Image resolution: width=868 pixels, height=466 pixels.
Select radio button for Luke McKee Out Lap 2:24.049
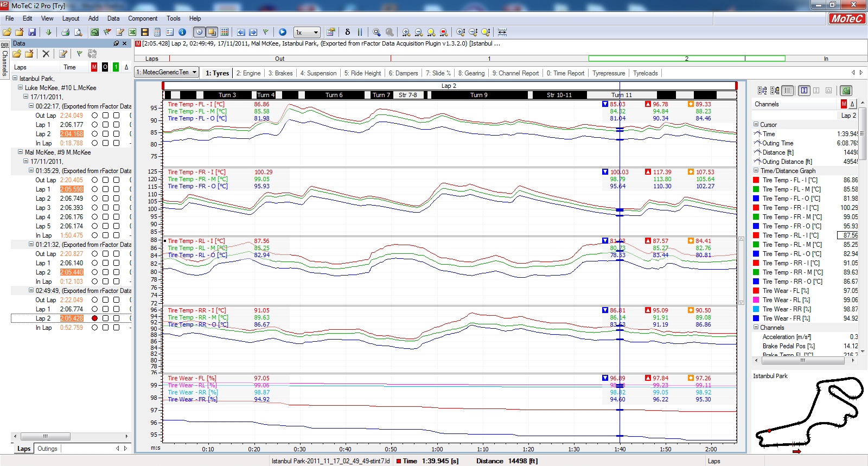pos(95,116)
